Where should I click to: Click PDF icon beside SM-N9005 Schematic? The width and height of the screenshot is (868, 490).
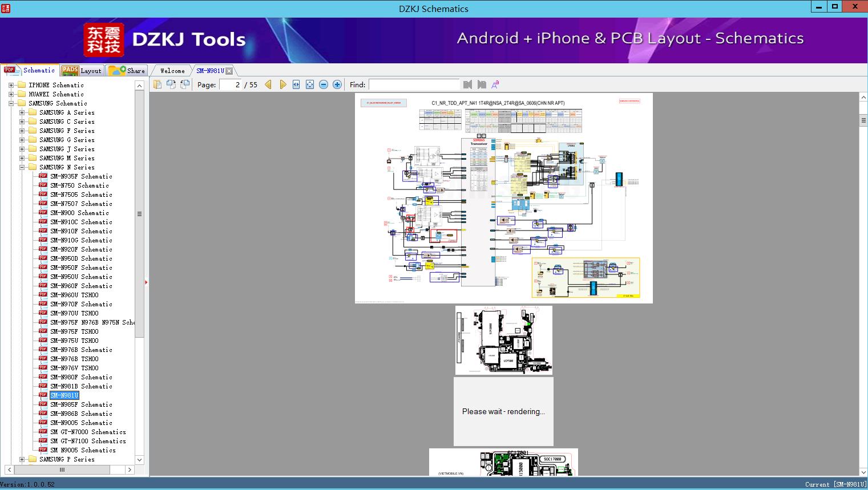click(43, 423)
